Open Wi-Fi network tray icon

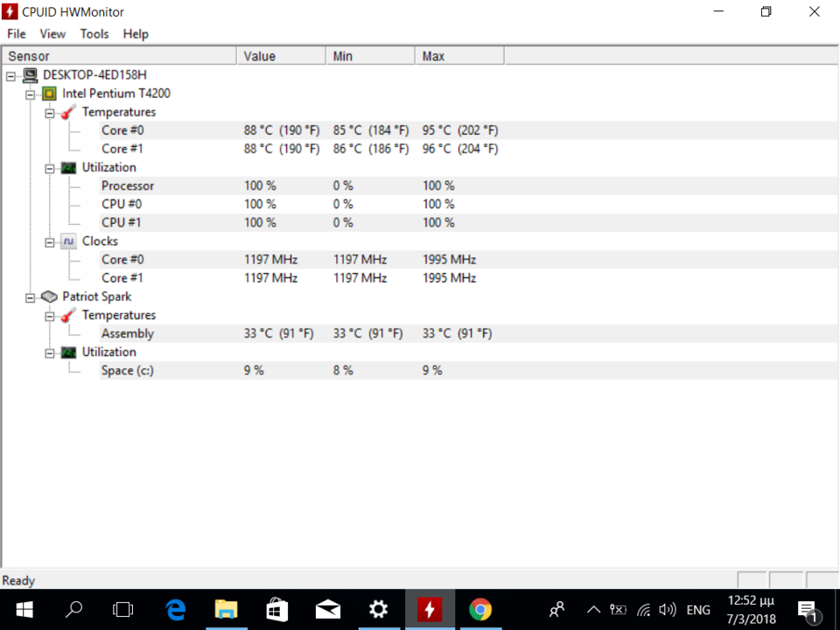(x=644, y=610)
